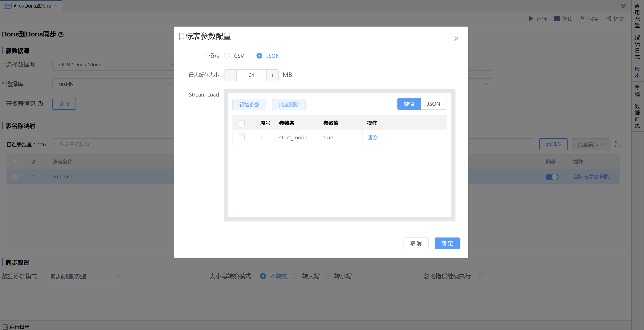The height and width of the screenshot is (330, 644).
Task: Close the 目标表参数配置 dialog with X
Action: coord(456,39)
